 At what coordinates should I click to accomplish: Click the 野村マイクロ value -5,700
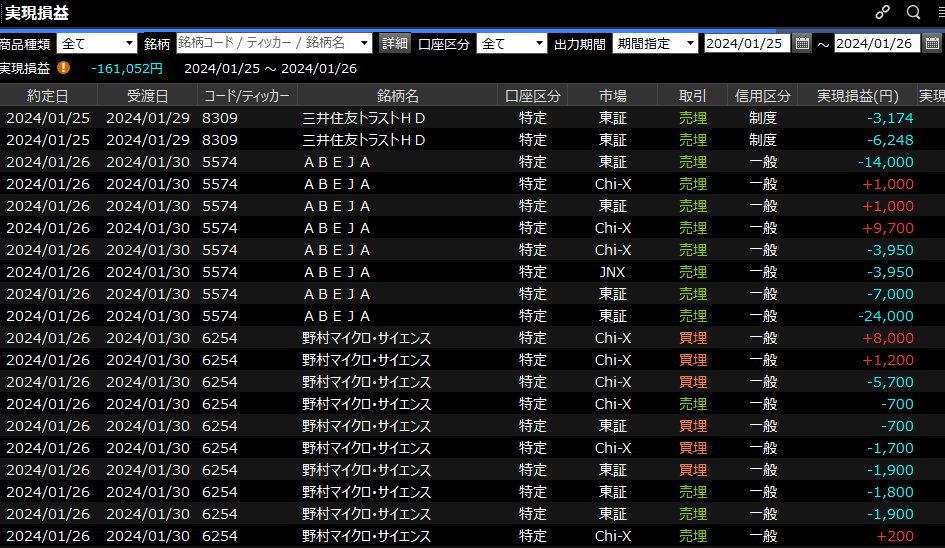tap(890, 382)
